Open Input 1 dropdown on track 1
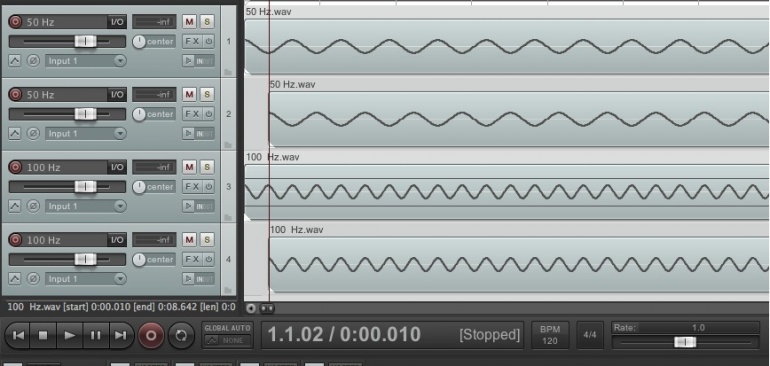 coord(85,61)
